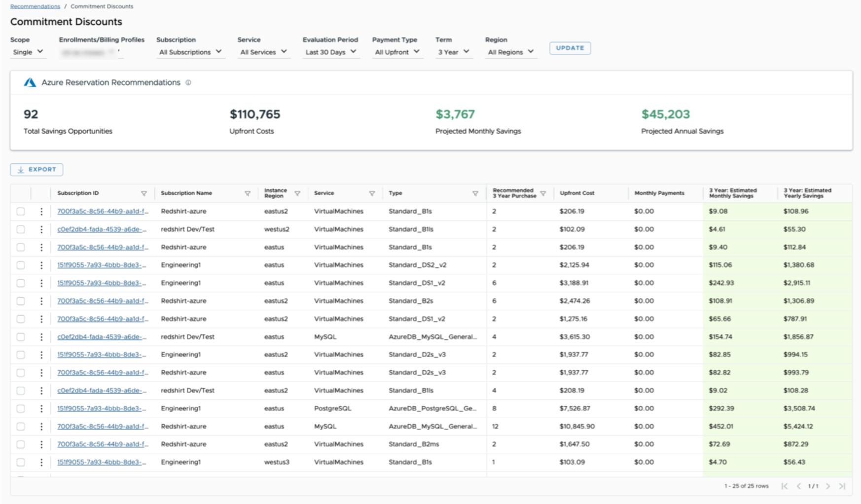Open subscription ID link in Standard_DS2_v2 row
The image size is (861, 504).
pos(102,265)
